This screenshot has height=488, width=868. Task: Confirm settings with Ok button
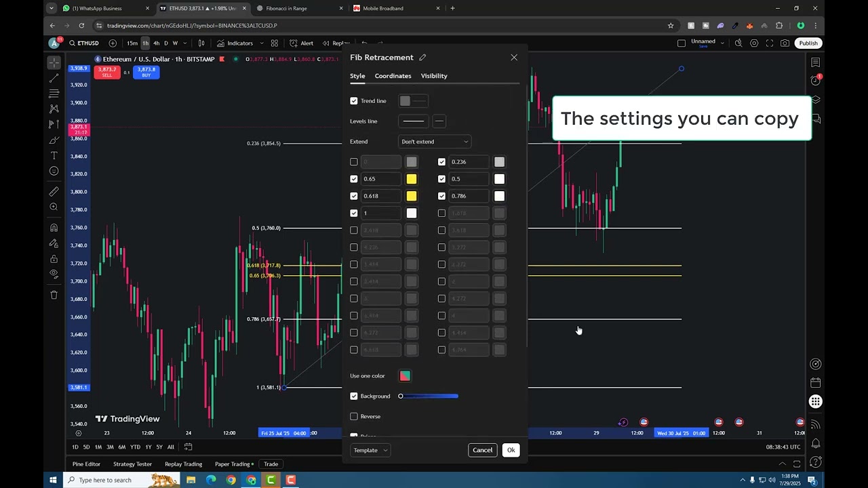coord(511,450)
